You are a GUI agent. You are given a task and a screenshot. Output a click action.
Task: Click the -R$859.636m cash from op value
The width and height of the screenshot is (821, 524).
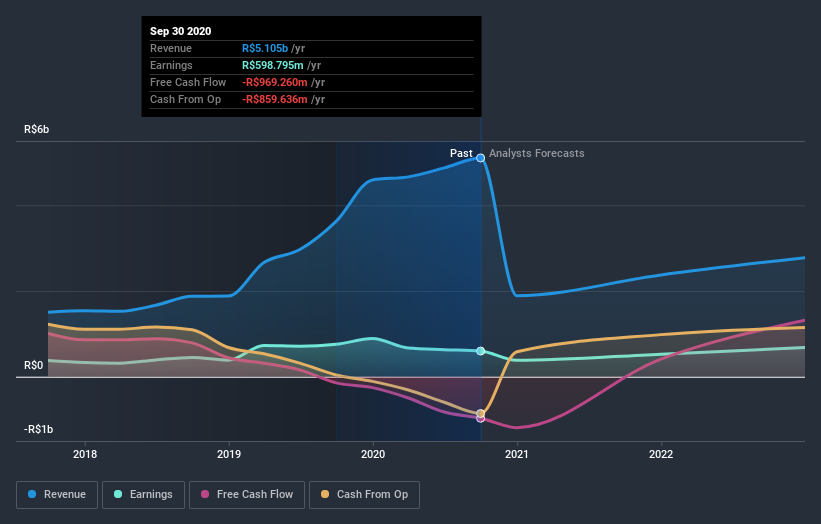point(275,99)
